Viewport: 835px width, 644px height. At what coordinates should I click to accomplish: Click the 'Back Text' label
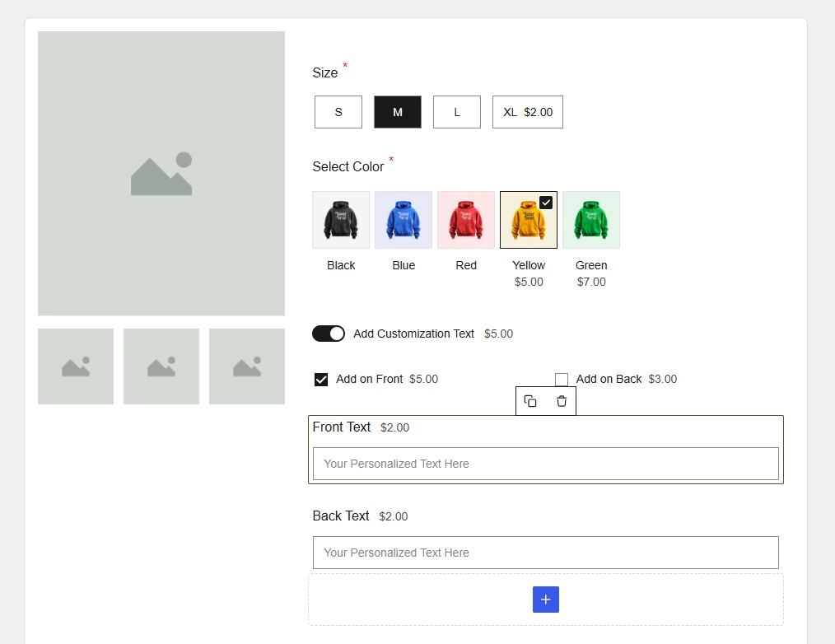(341, 516)
